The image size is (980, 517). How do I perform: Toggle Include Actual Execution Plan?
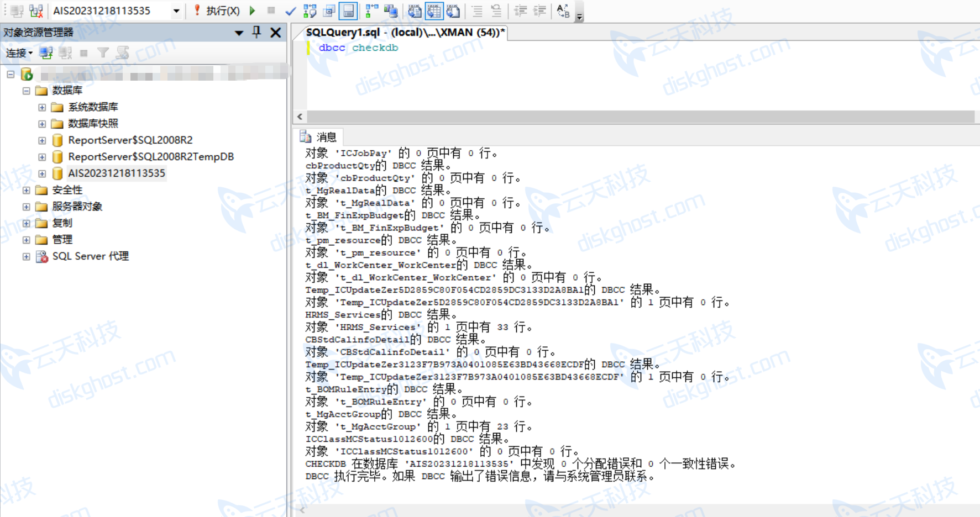(x=372, y=10)
